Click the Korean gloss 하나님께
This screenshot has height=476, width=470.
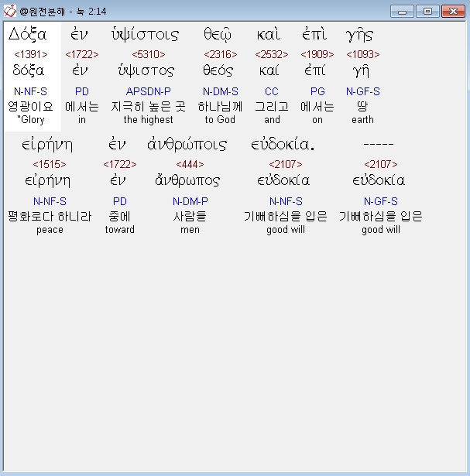click(x=221, y=106)
